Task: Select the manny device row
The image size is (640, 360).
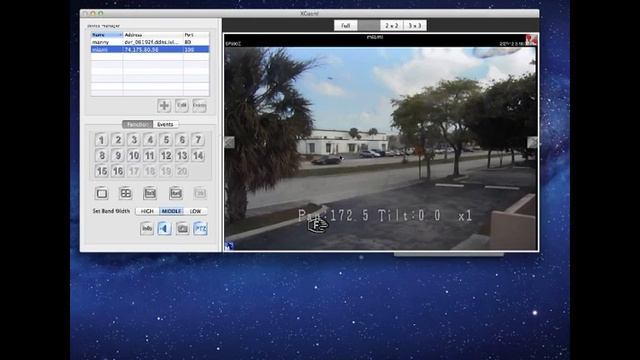Action: click(150, 42)
